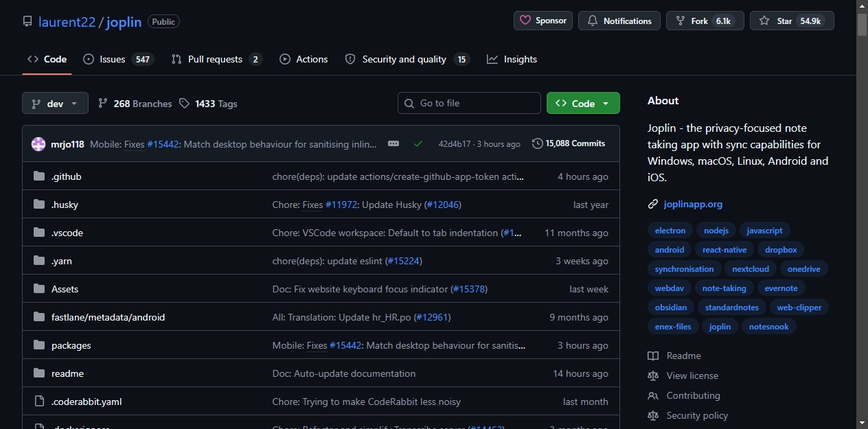The width and height of the screenshot is (868, 429).
Task: Click the mrjo118 avatar
Action: (38, 144)
